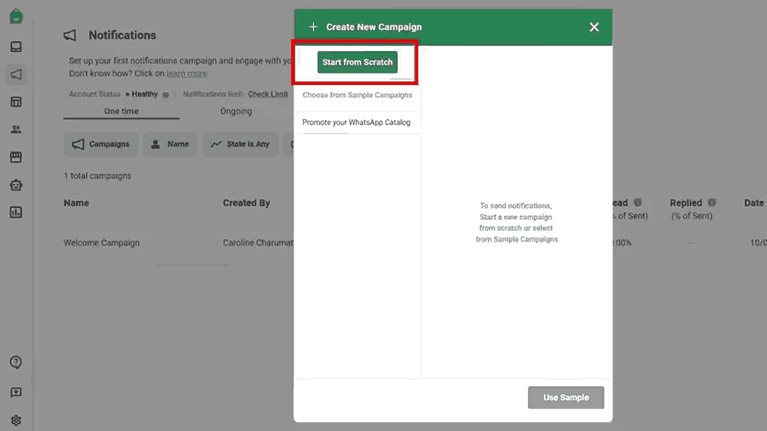Click the Start from Scratch button
Viewport: 767px width, 431px height.
tap(357, 62)
